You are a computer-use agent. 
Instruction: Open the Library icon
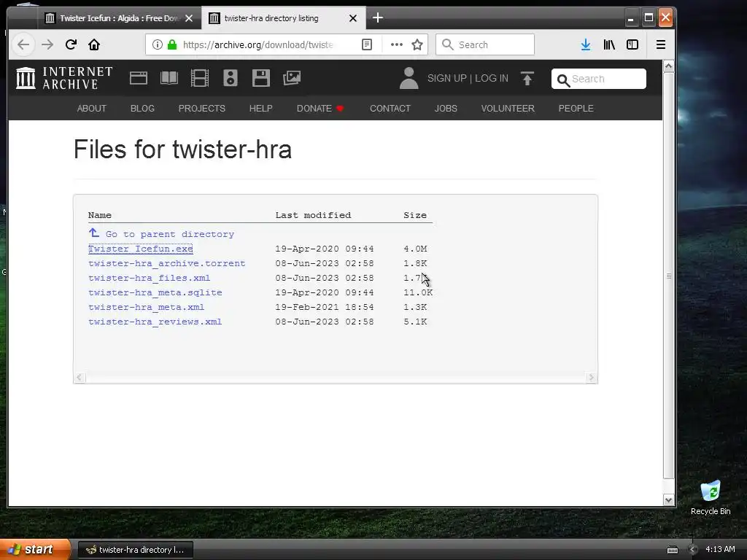pyautogui.click(x=609, y=44)
